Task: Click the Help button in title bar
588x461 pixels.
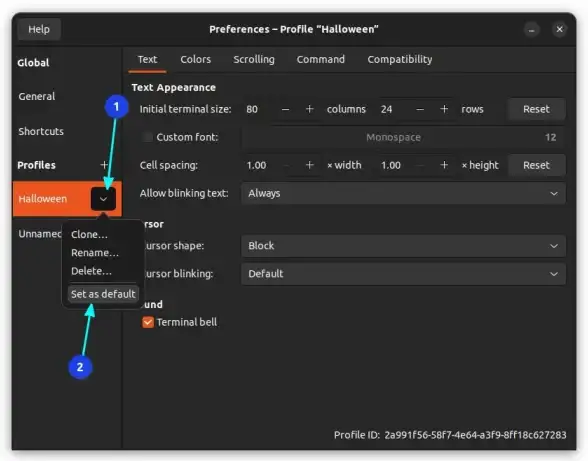Action: pyautogui.click(x=39, y=29)
